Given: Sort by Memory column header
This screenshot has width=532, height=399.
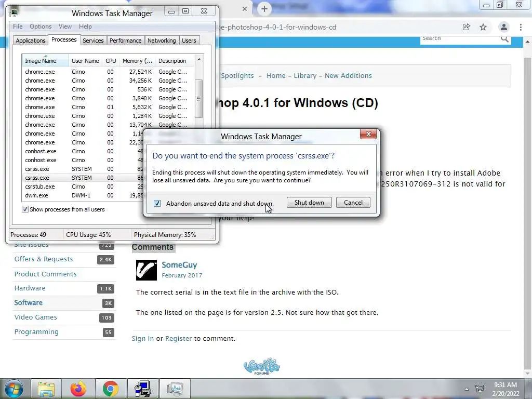Looking at the screenshot, I should pyautogui.click(x=137, y=61).
